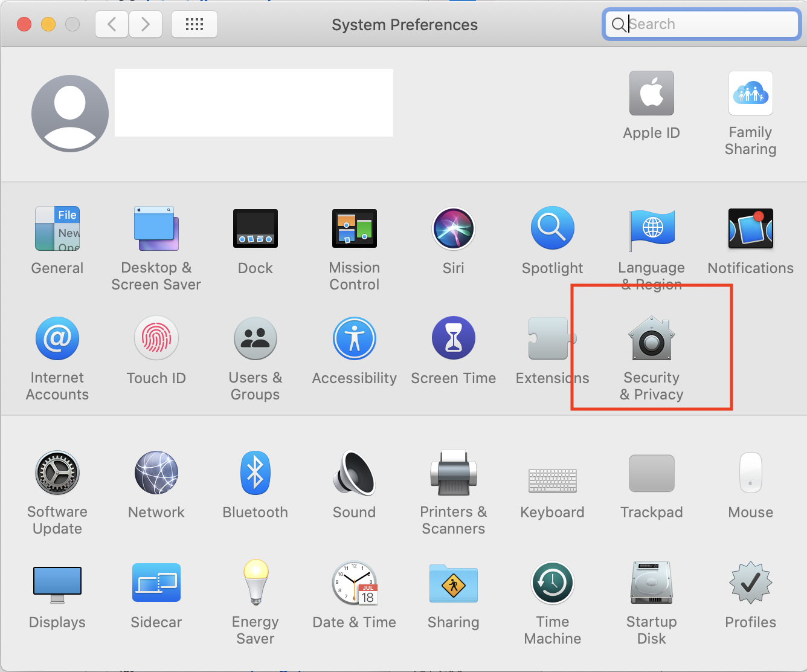Open Language & Region settings
This screenshot has width=807, height=672.
click(652, 230)
